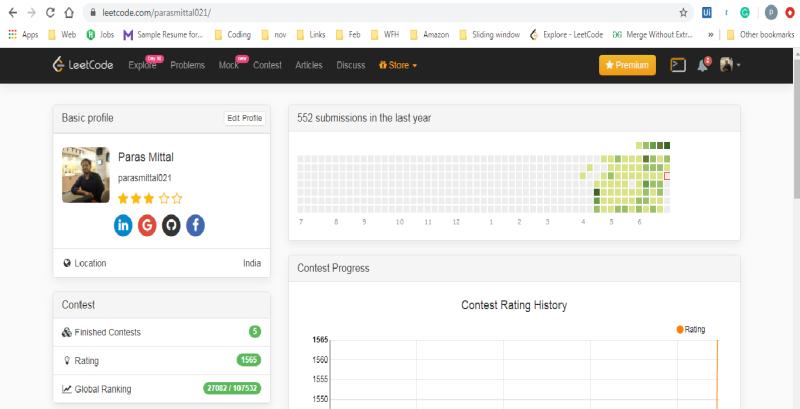This screenshot has height=409, width=800.
Task: Open the Amazon bookmark folder
Action: coord(430,35)
